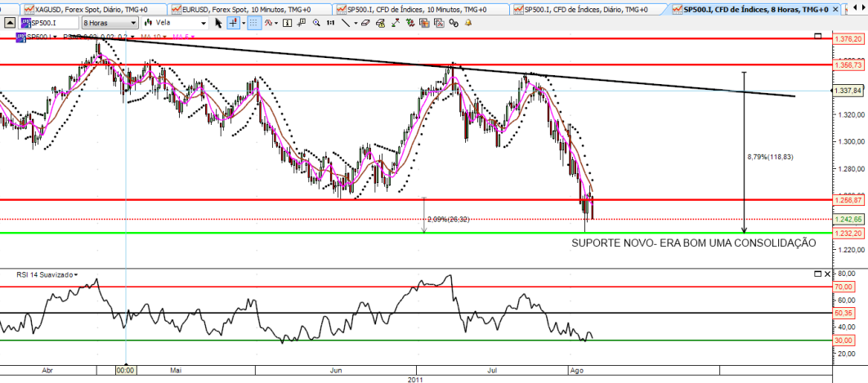Maximize the RSI indicator pane

click(818, 274)
